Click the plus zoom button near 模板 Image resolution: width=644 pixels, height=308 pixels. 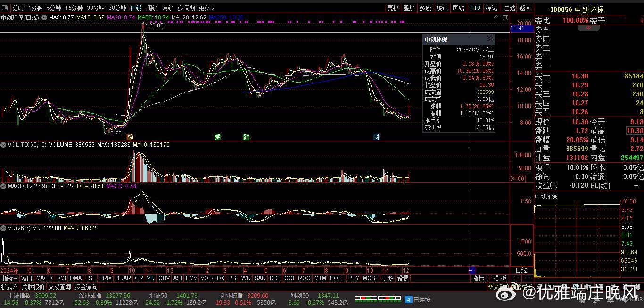click(x=516, y=278)
